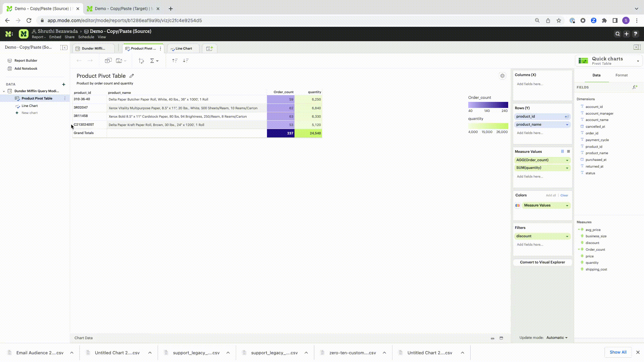The width and height of the screenshot is (644, 362).
Task: Open the Update mode Automatic dropdown
Action: (x=557, y=338)
